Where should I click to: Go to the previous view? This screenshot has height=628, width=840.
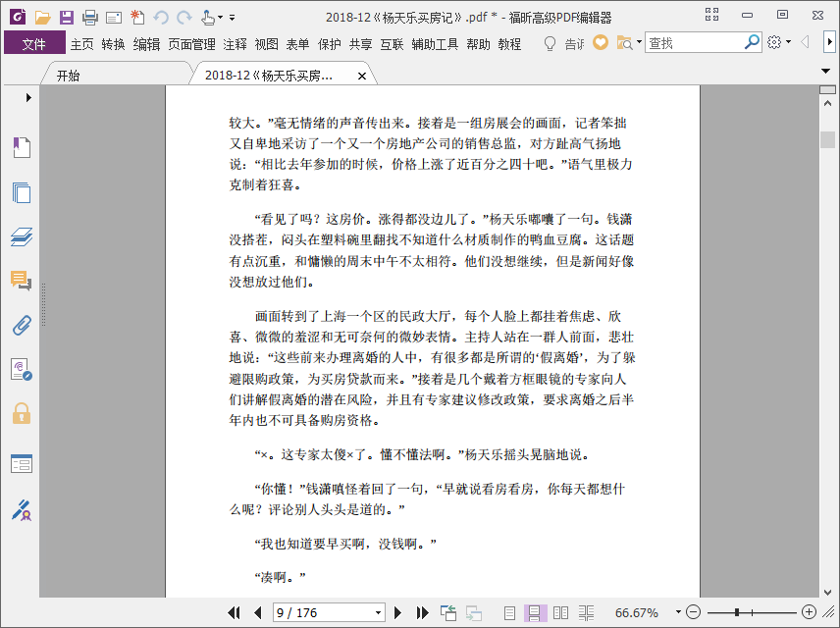447,612
